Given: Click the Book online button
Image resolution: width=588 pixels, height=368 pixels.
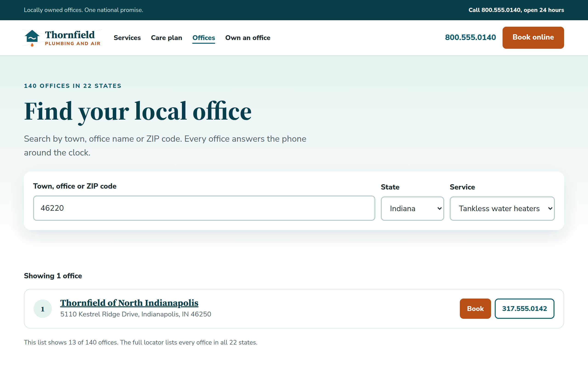Looking at the screenshot, I should [x=533, y=37].
